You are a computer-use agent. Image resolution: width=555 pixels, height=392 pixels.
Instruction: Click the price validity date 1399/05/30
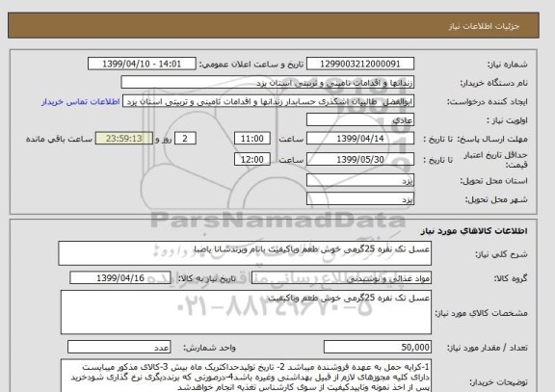tap(360, 160)
